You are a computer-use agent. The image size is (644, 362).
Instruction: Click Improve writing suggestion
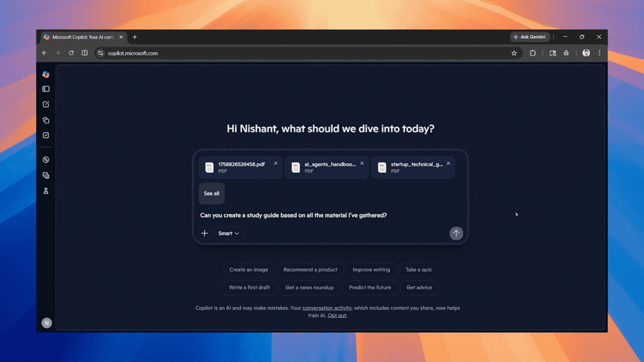click(x=371, y=270)
